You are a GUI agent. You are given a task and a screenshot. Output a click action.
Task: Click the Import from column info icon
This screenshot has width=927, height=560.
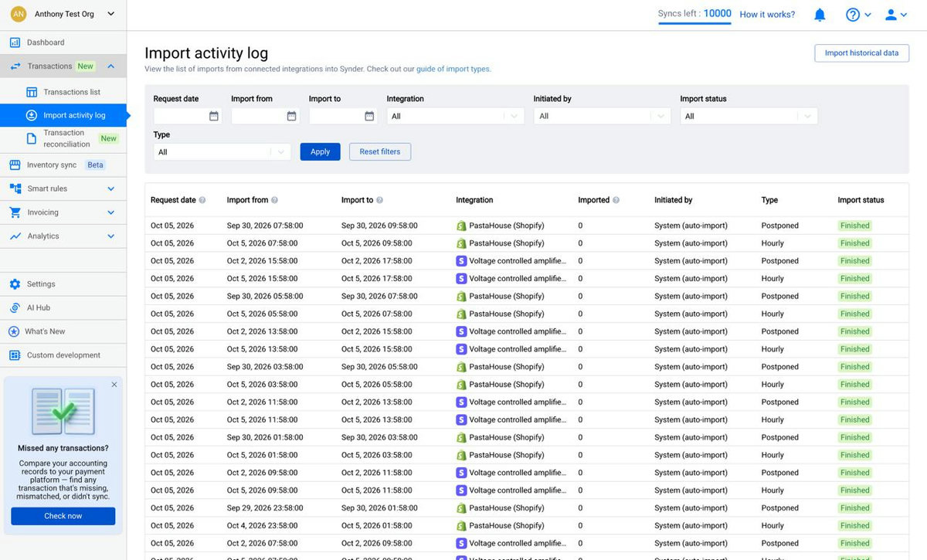click(x=275, y=200)
